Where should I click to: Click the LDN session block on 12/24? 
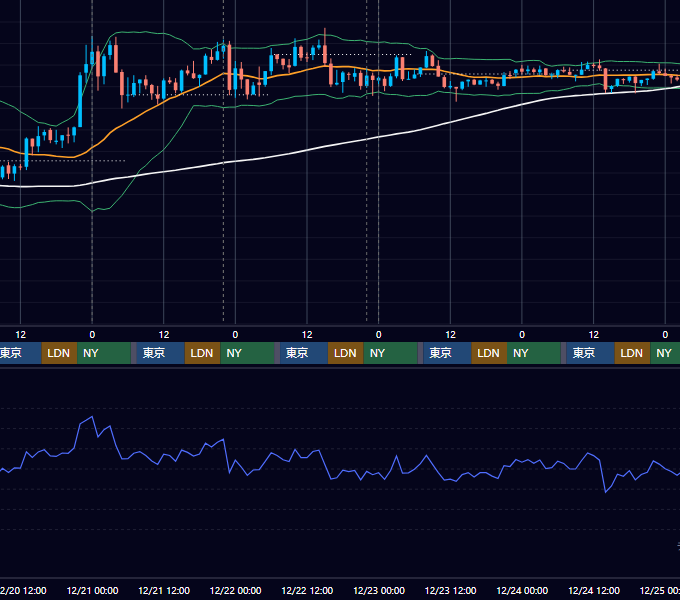click(632, 353)
